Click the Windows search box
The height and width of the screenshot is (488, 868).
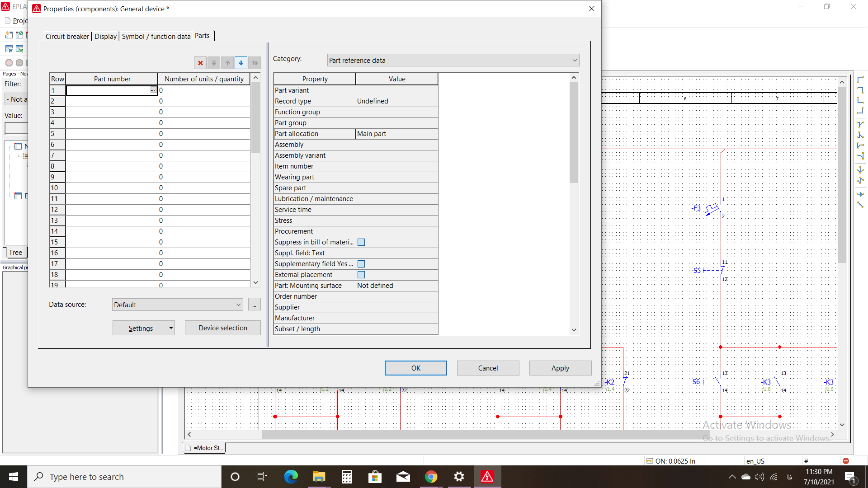coord(124,477)
